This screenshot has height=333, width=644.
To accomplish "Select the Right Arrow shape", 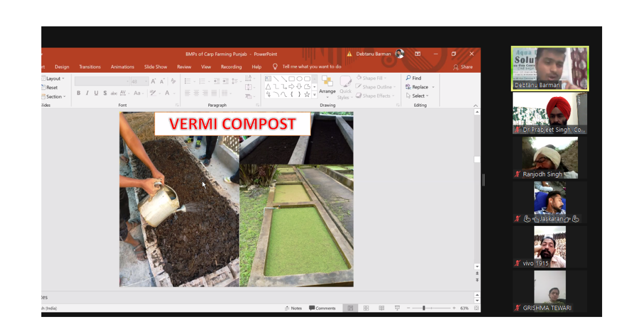I will coord(292,87).
